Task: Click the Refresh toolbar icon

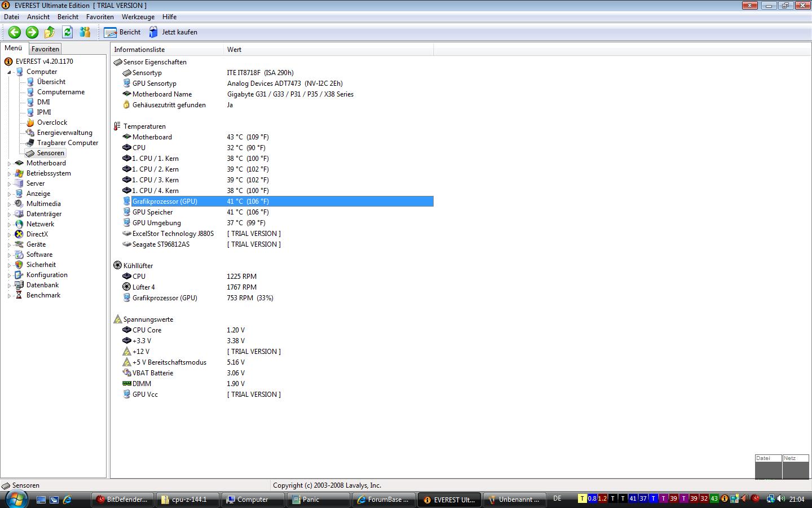Action: tap(67, 32)
